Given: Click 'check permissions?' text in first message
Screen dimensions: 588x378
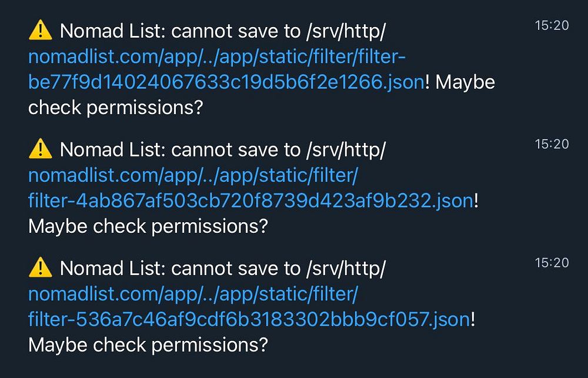Looking at the screenshot, I should 115,108.
